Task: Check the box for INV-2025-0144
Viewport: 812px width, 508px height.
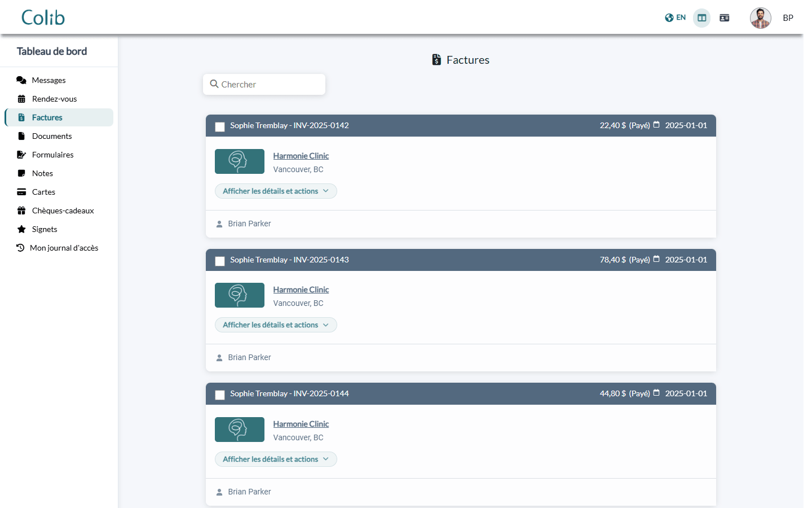Action: (220, 395)
